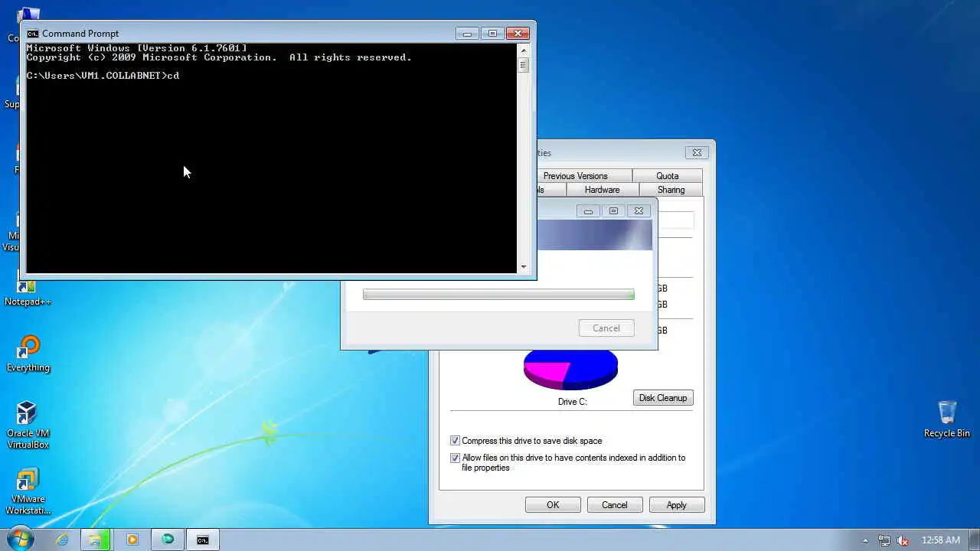Click the disk usage pie chart
The height and width of the screenshot is (551, 980).
click(x=570, y=369)
